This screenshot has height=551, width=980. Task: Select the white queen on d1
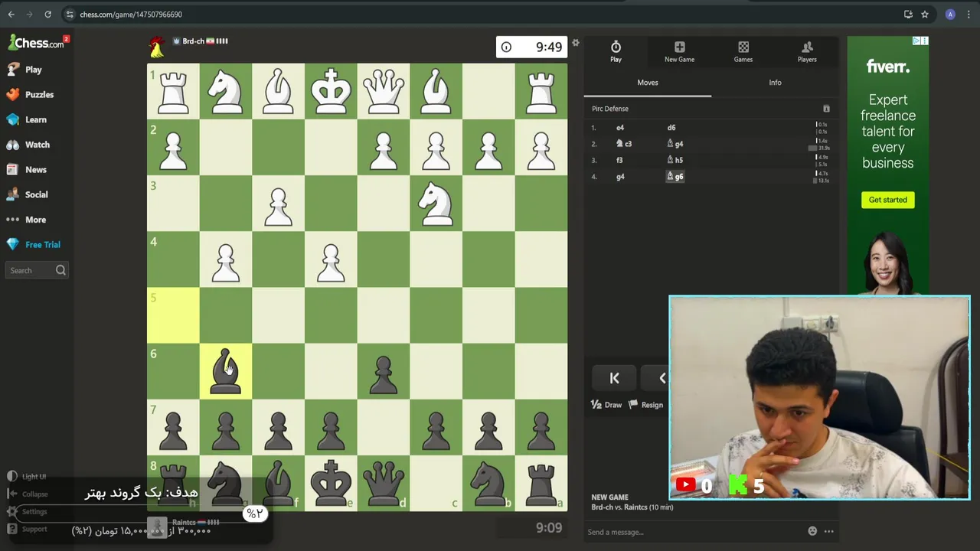pos(384,91)
